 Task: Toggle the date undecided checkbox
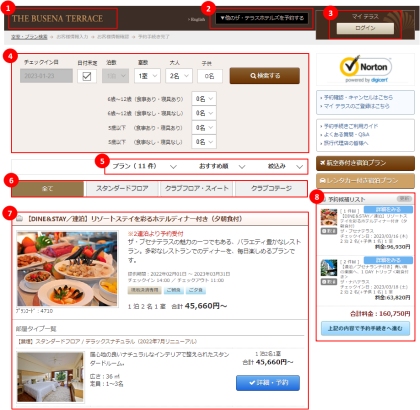click(x=87, y=76)
